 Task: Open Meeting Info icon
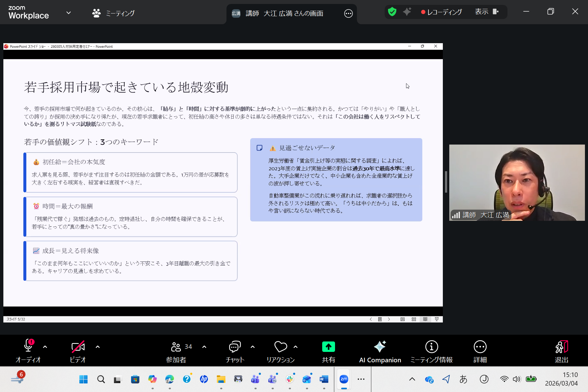[x=432, y=347]
